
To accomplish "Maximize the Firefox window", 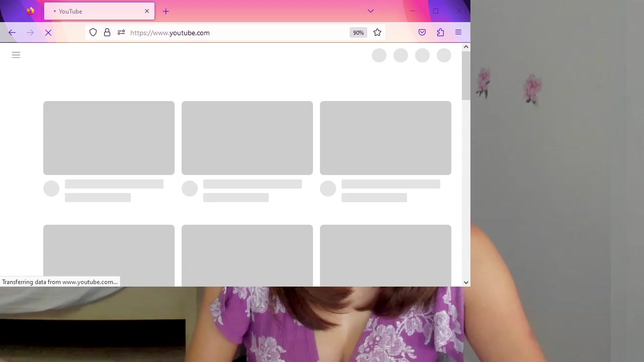I will (436, 11).
